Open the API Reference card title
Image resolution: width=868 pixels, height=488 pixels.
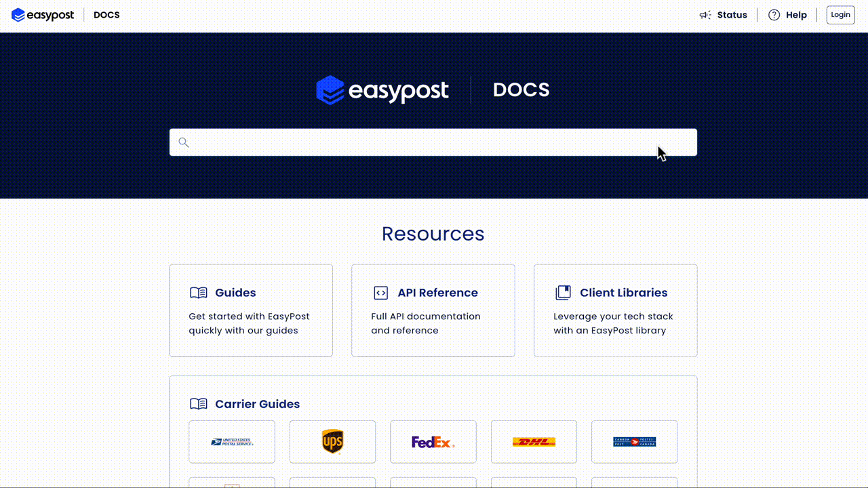pyautogui.click(x=437, y=293)
